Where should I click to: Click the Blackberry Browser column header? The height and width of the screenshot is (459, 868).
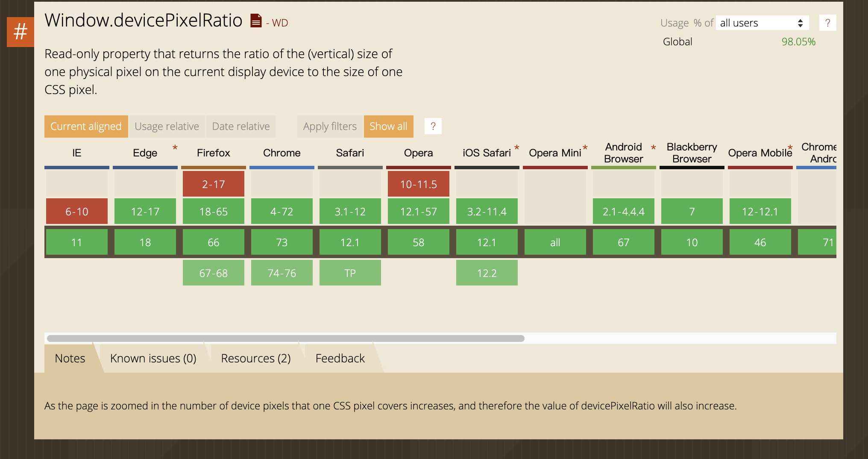(692, 153)
